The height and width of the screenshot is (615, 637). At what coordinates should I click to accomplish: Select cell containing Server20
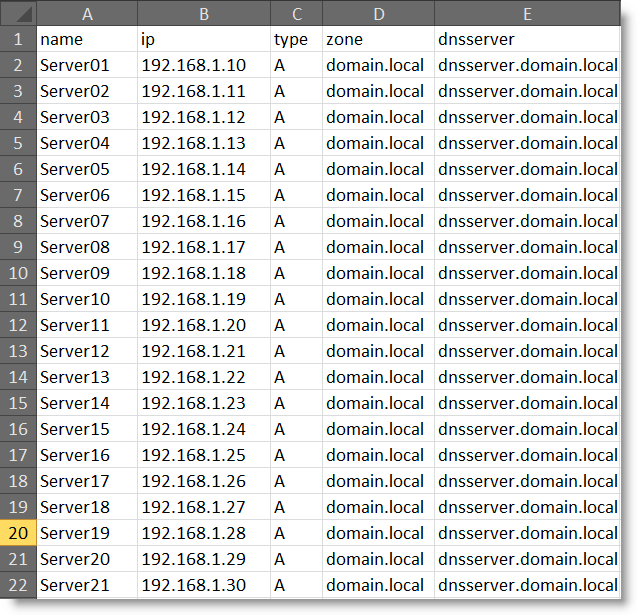[87, 559]
